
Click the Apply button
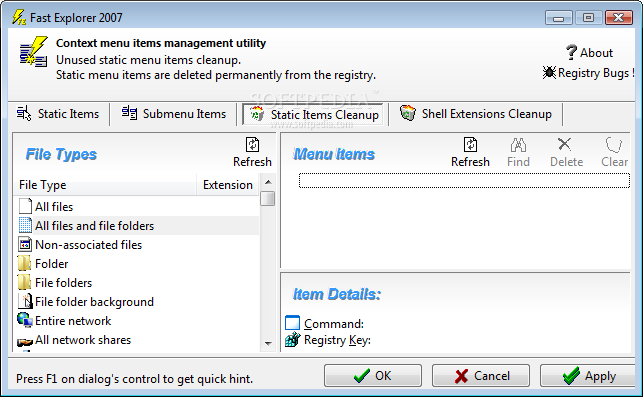click(x=588, y=376)
